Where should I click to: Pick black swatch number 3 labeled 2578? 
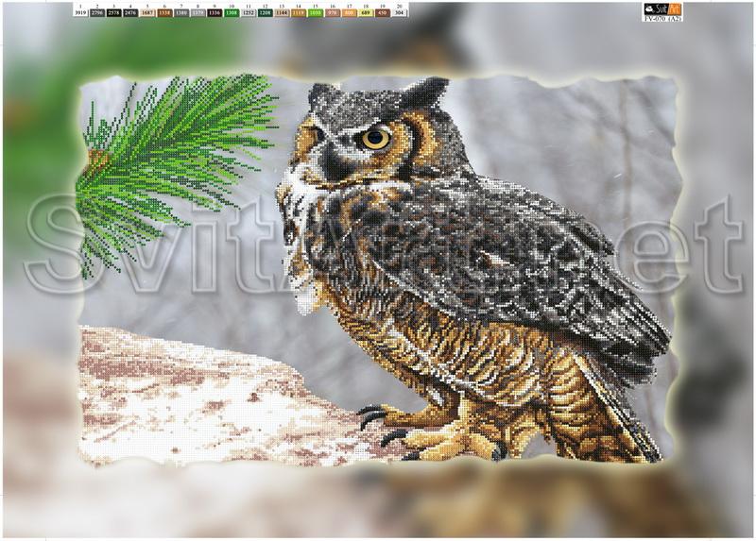coord(114,13)
